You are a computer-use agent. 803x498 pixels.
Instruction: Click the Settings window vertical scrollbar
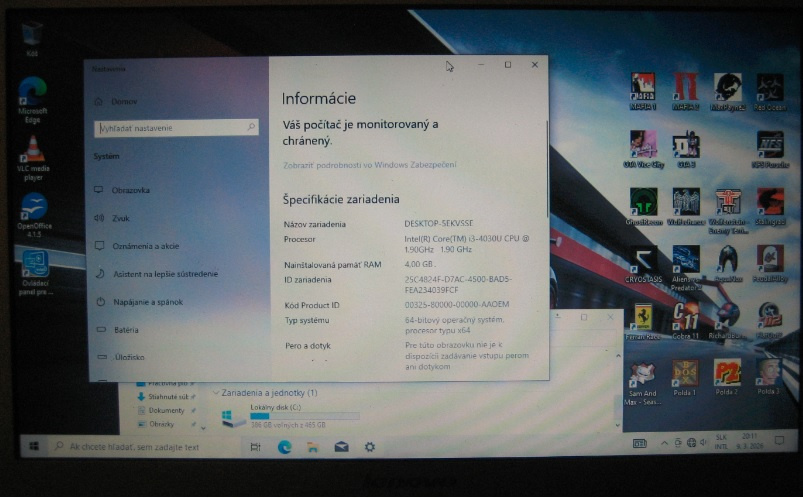coord(547,169)
